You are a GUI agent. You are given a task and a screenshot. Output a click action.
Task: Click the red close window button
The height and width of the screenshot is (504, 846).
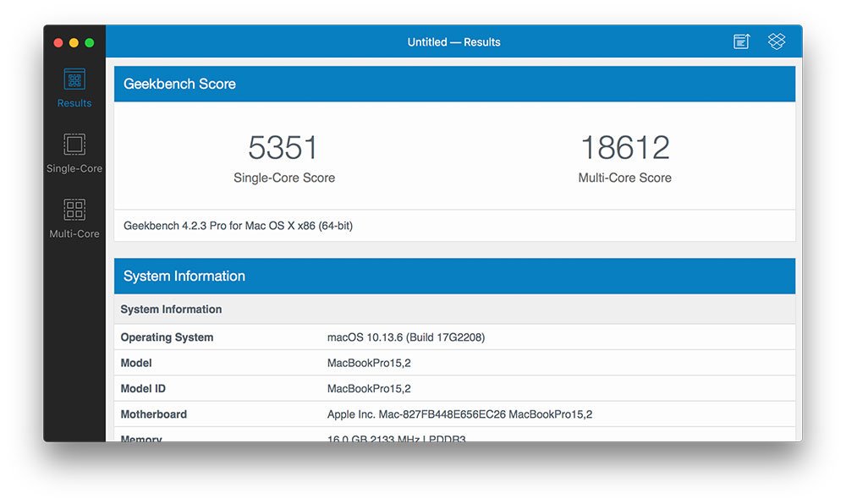[58, 42]
